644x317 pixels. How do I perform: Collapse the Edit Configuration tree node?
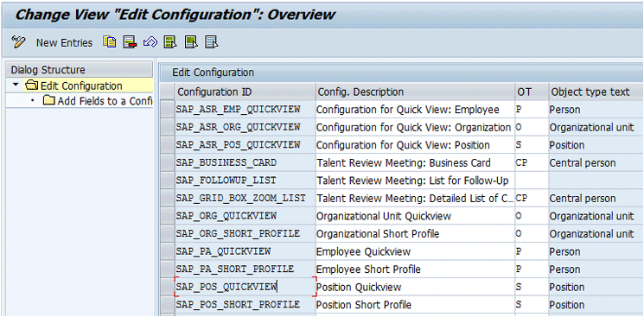(16, 85)
